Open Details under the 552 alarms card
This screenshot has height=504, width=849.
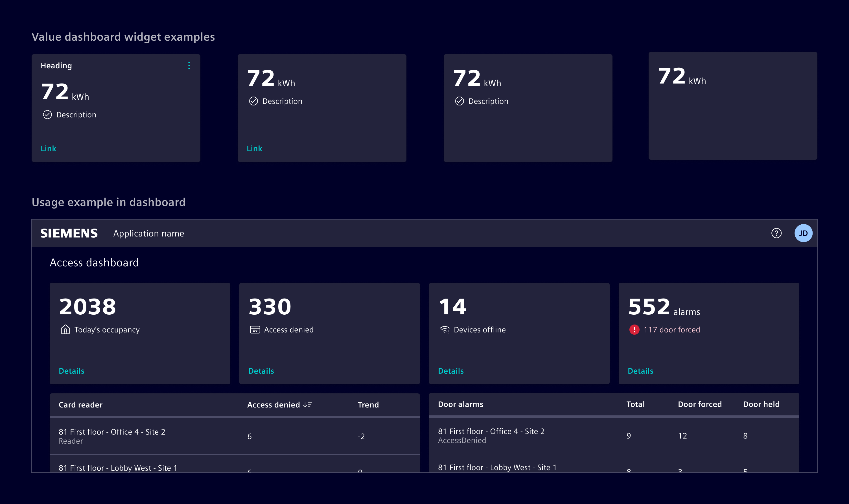tap(640, 371)
